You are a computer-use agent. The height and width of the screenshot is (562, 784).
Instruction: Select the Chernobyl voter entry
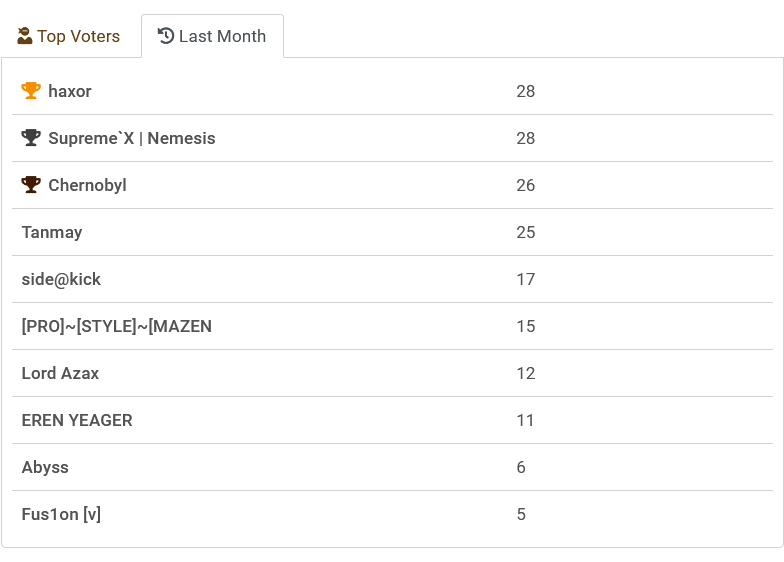pos(87,185)
